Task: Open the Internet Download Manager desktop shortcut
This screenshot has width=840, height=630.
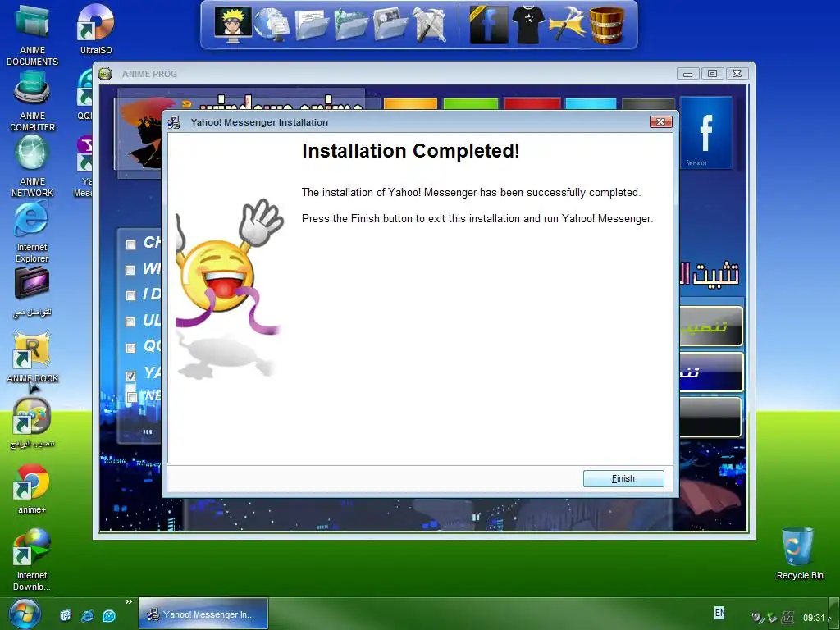Action: [x=32, y=559]
